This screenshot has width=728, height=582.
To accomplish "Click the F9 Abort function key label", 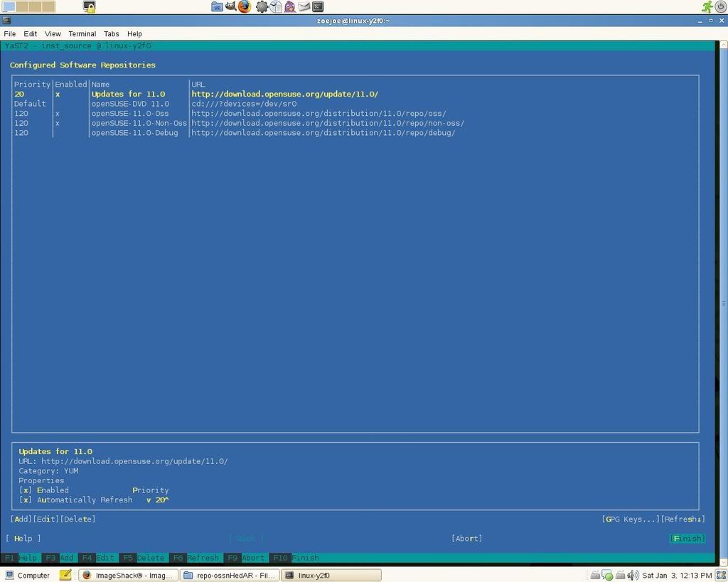I will tap(245, 557).
